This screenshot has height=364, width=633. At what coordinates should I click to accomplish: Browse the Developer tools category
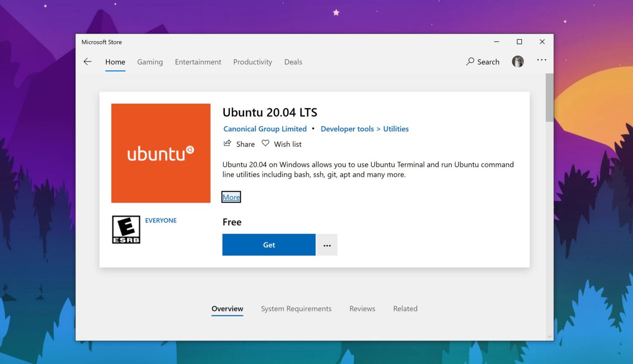click(x=347, y=128)
